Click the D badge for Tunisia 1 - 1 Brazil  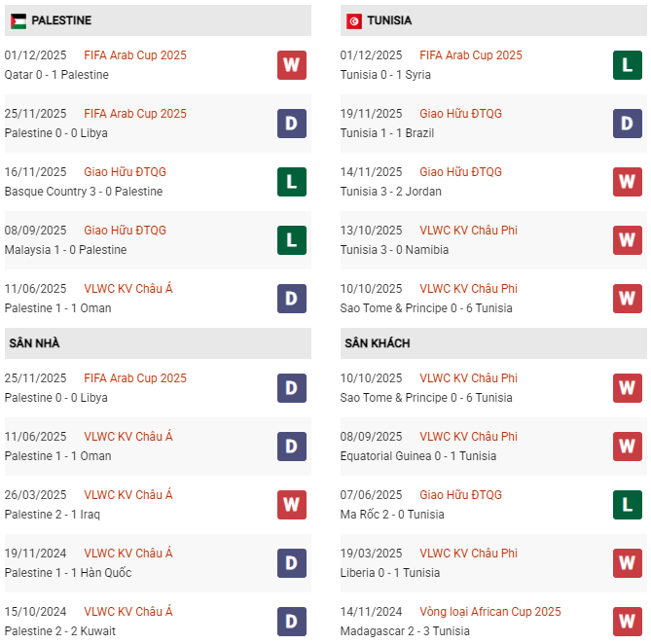(x=627, y=124)
